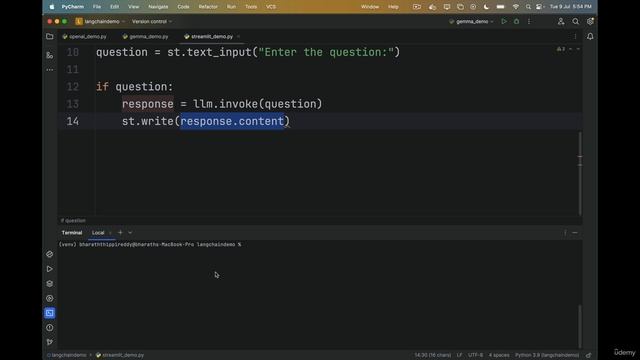Viewport: 640px width, 360px height.
Task: Open the Refactor menu
Action: (208, 7)
